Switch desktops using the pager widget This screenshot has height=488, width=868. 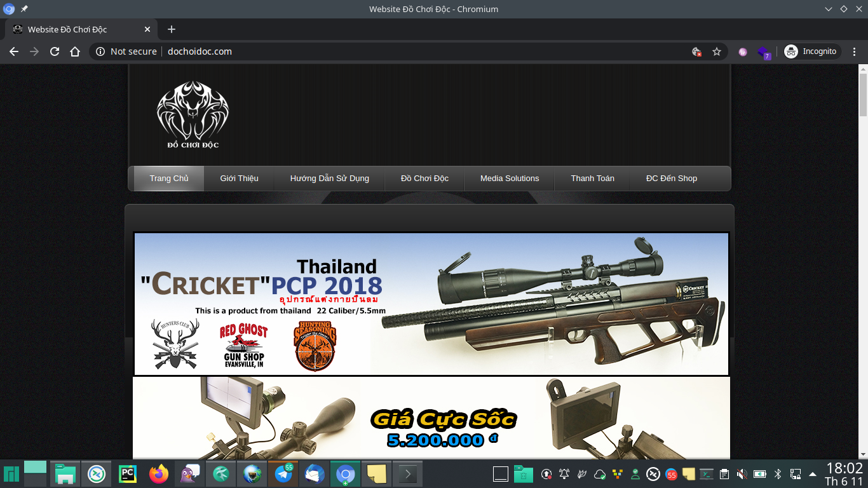click(x=36, y=474)
